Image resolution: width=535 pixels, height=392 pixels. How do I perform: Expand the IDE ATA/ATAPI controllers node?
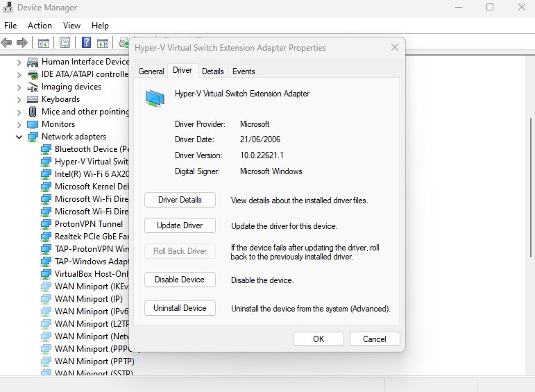[19, 75]
